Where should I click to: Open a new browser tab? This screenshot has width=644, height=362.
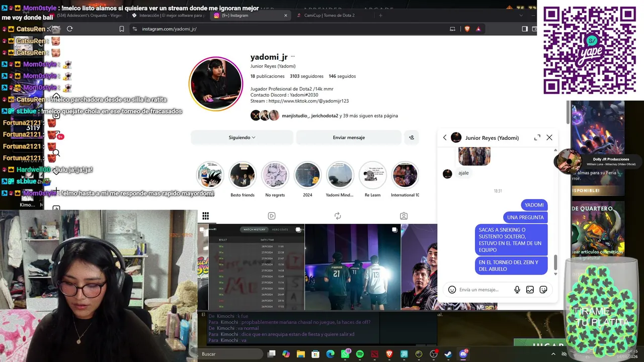coord(380,15)
